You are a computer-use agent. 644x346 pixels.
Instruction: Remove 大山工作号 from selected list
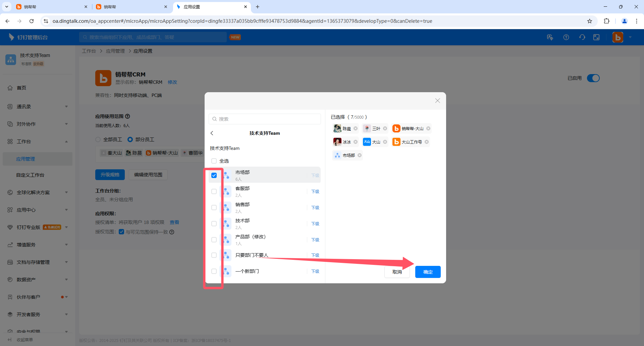[x=427, y=142]
